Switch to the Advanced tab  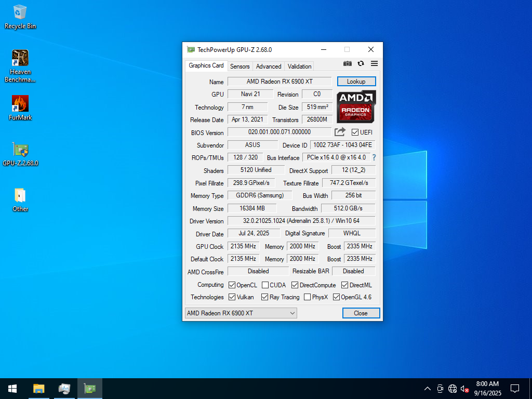[x=269, y=66]
